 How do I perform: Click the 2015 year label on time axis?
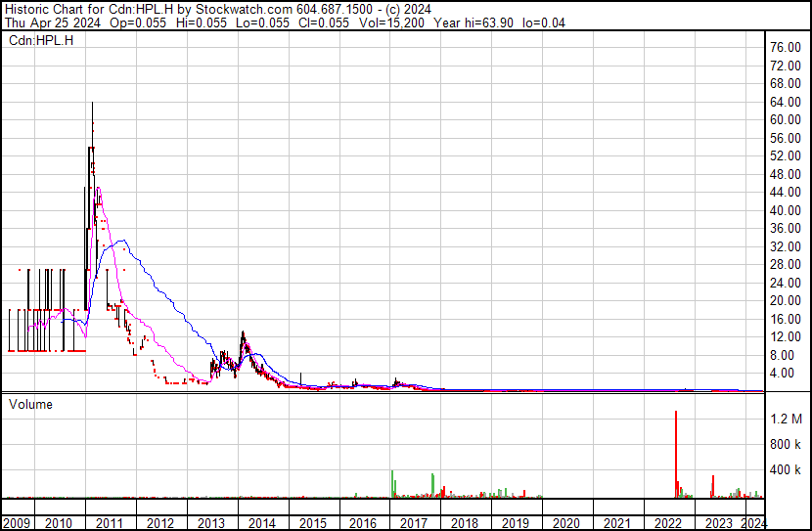[x=313, y=523]
